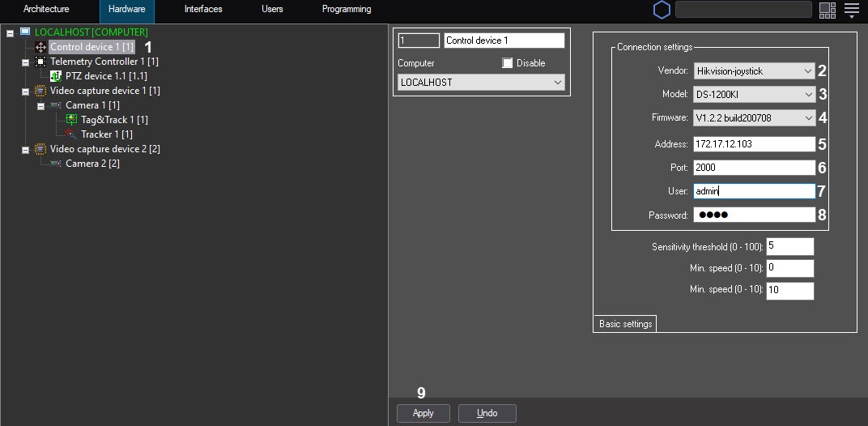
Task: Switch to the Programming tab
Action: (347, 10)
